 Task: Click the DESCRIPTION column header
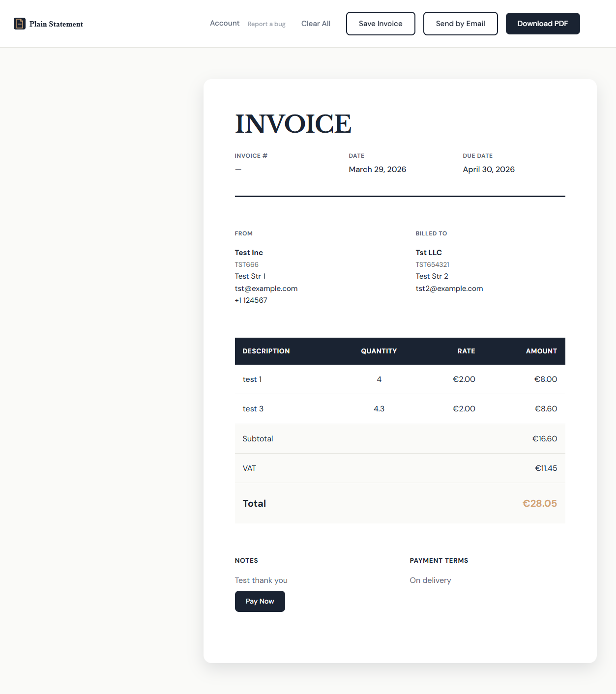(x=266, y=351)
